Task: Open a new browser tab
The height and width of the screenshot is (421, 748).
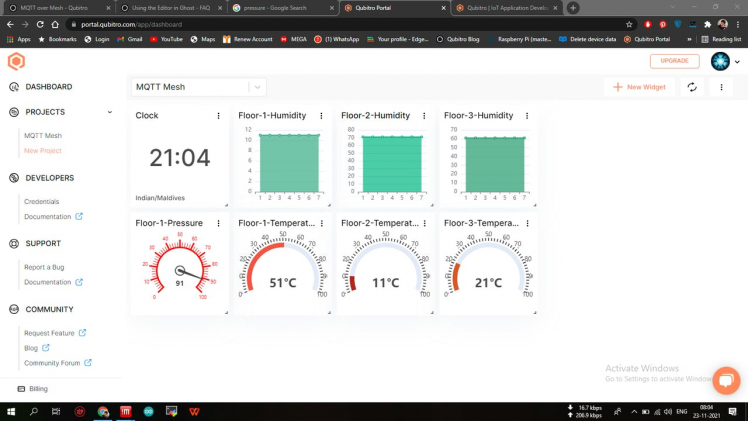Action: tap(573, 8)
